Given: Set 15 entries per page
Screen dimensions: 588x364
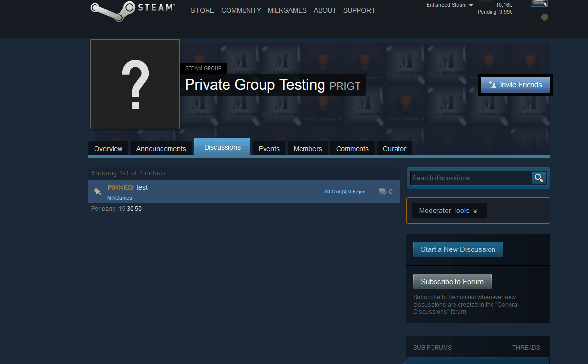Looking at the screenshot, I should click(122, 209).
